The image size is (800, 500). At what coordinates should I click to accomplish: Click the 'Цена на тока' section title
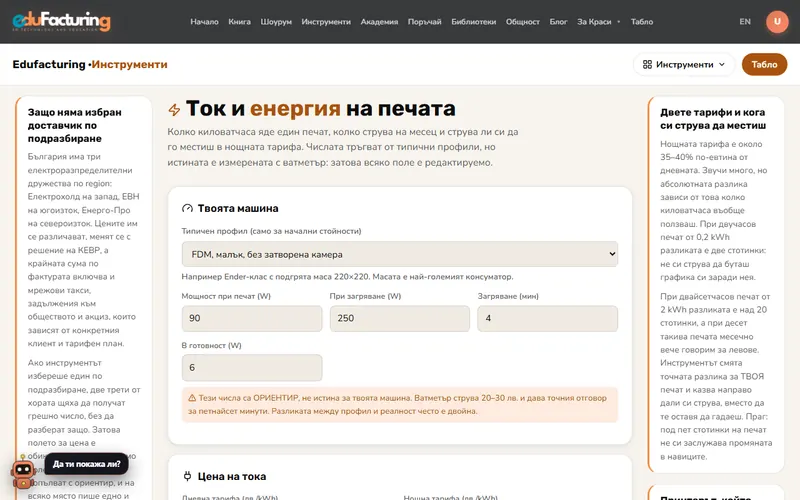pos(232,476)
